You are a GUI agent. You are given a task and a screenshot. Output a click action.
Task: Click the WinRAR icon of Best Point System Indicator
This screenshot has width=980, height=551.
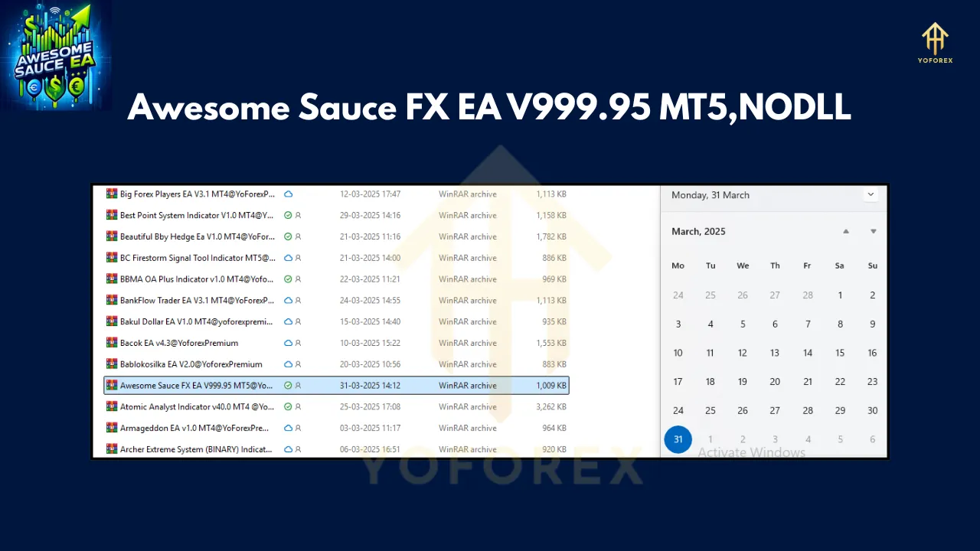pyautogui.click(x=111, y=216)
